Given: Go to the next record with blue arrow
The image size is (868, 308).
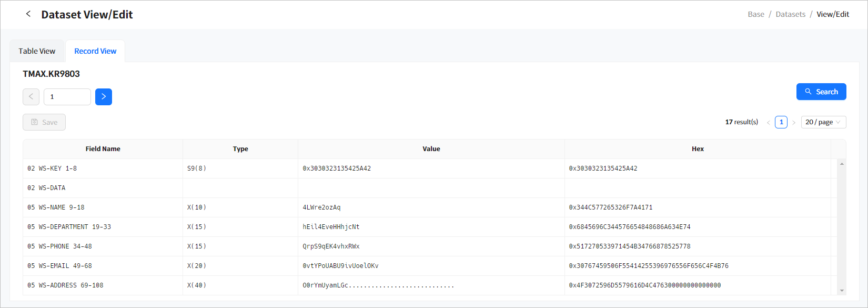Looking at the screenshot, I should pos(104,97).
